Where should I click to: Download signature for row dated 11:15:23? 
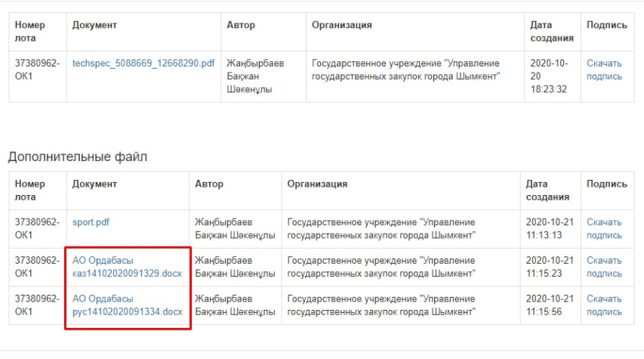[604, 267]
